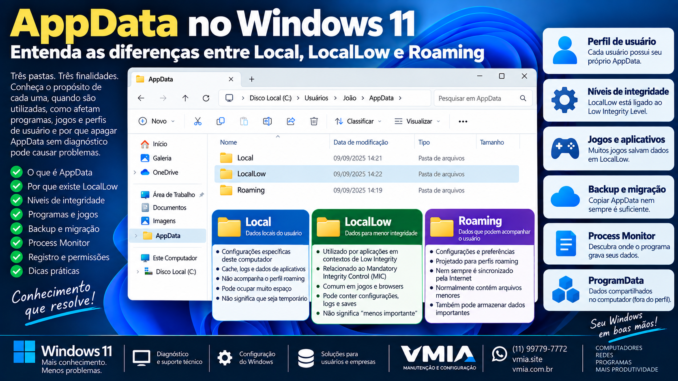
Task: Click chevron after Usuários in breadcrumb
Action: point(336,98)
